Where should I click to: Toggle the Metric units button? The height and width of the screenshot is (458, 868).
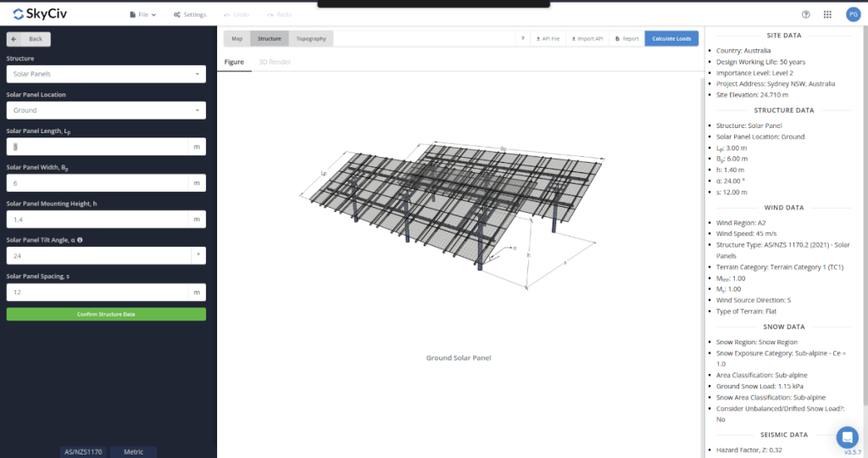pyautogui.click(x=133, y=452)
